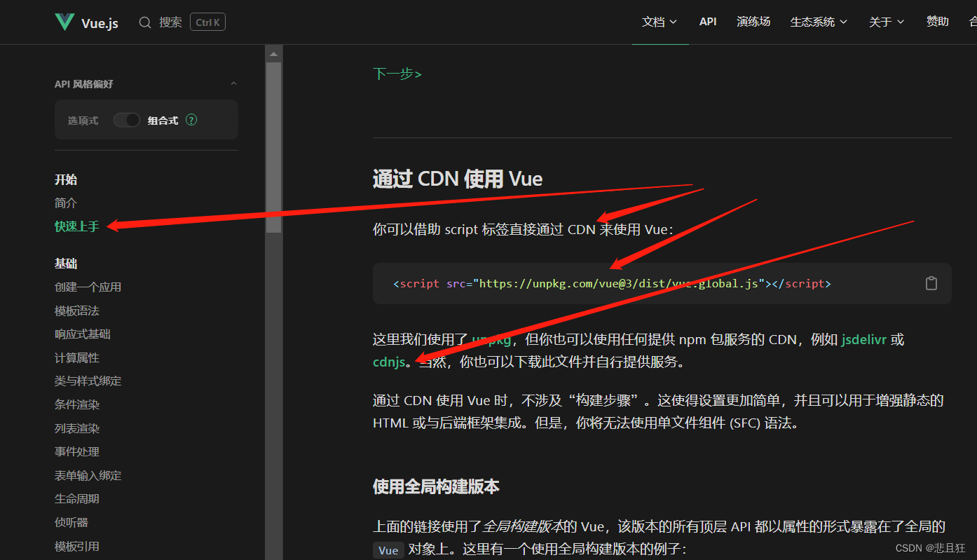The height and width of the screenshot is (560, 977).
Task: Go to the API nav item
Action: (708, 22)
